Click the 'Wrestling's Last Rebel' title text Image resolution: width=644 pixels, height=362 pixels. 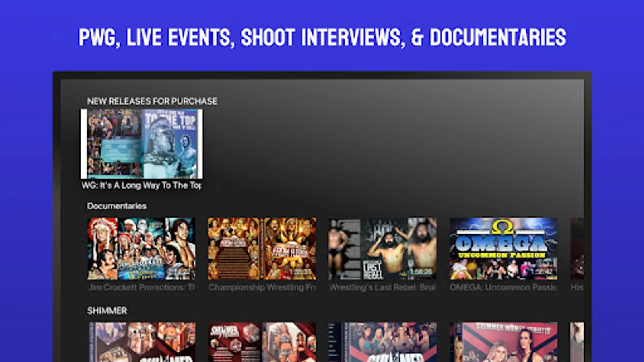[383, 287]
